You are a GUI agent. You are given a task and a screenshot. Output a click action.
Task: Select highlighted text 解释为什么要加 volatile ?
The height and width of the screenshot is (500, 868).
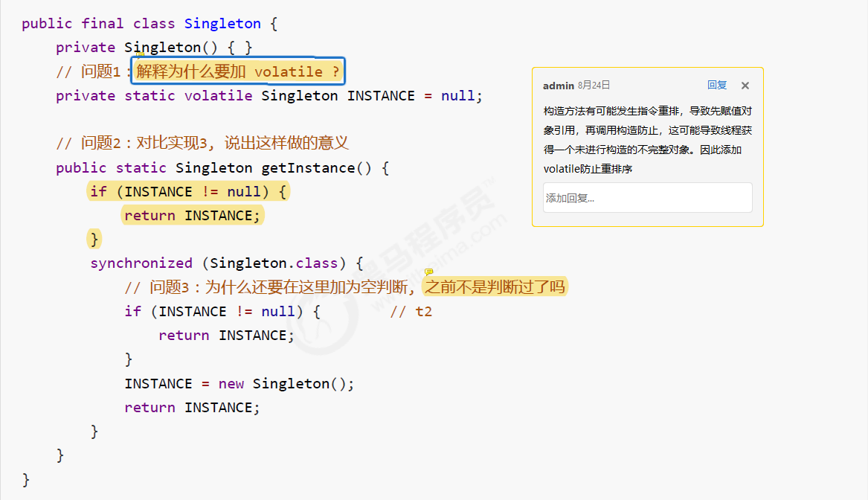pos(238,71)
